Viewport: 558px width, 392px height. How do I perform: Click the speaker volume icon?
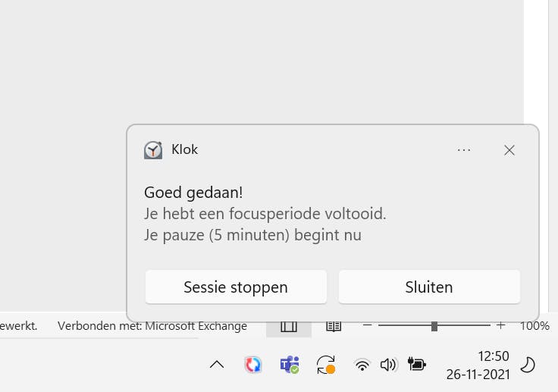(388, 365)
